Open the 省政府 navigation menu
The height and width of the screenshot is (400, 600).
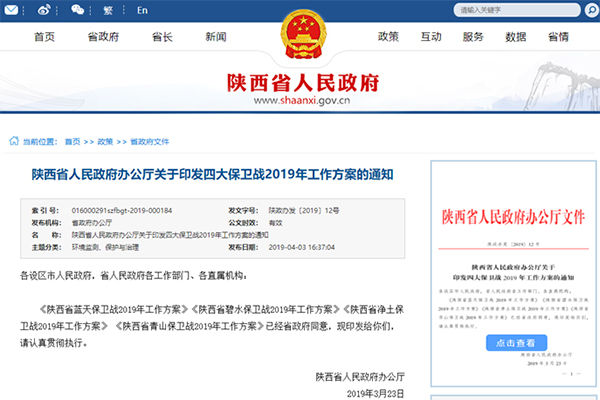click(x=103, y=37)
